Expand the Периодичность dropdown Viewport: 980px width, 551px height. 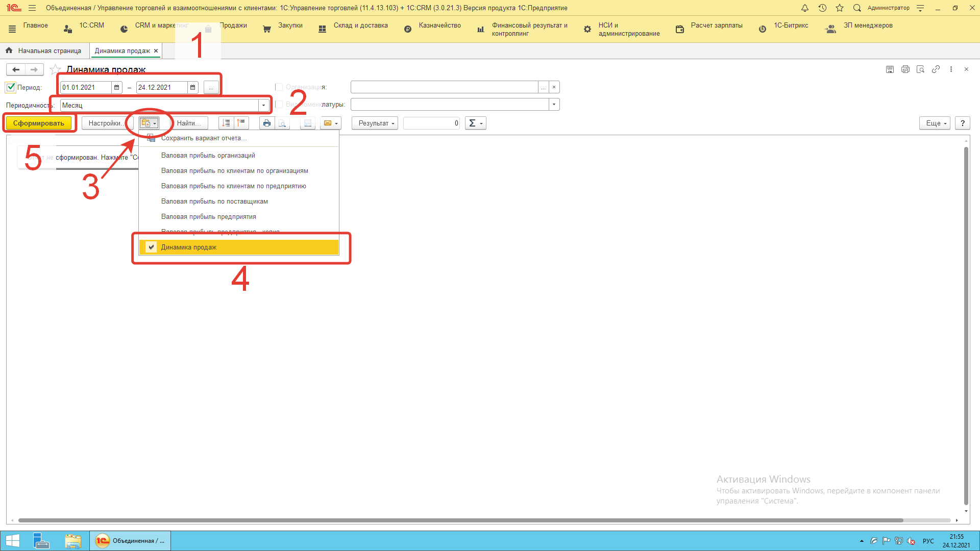coord(263,105)
